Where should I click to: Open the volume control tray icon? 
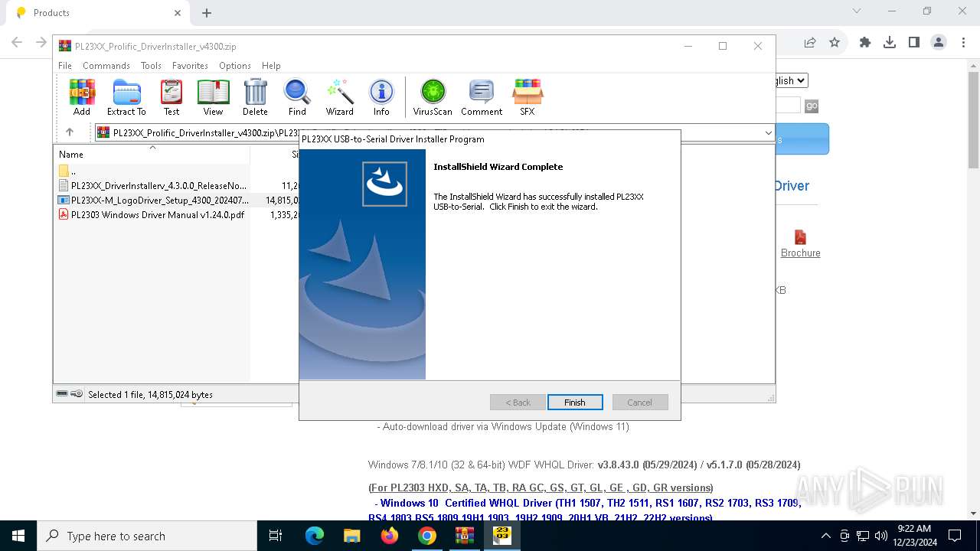(x=880, y=536)
